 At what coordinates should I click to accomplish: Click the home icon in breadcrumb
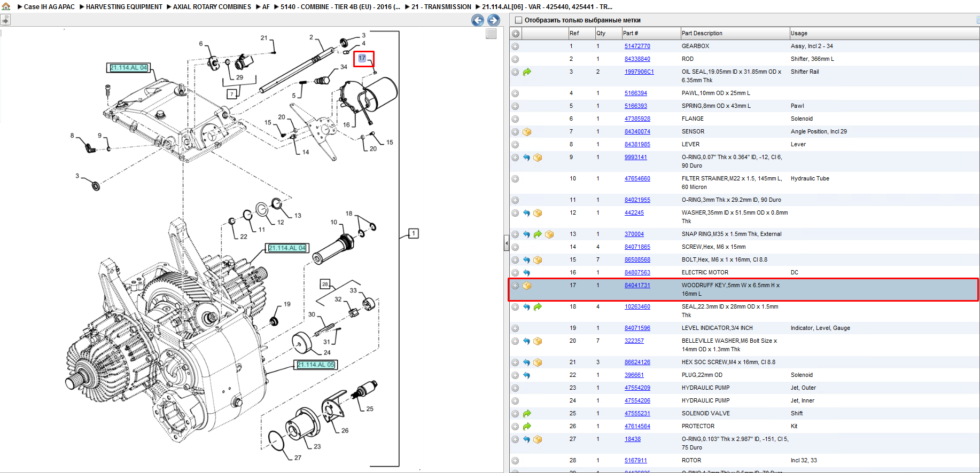(6, 6)
